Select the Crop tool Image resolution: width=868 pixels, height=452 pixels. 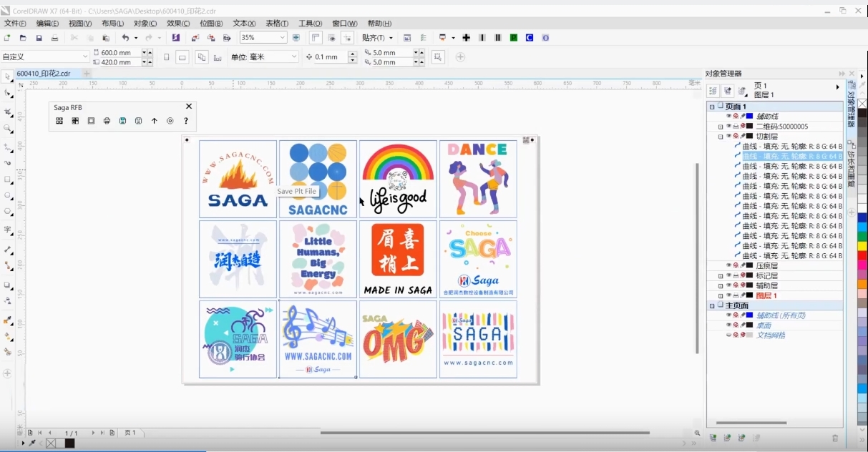pos(7,112)
